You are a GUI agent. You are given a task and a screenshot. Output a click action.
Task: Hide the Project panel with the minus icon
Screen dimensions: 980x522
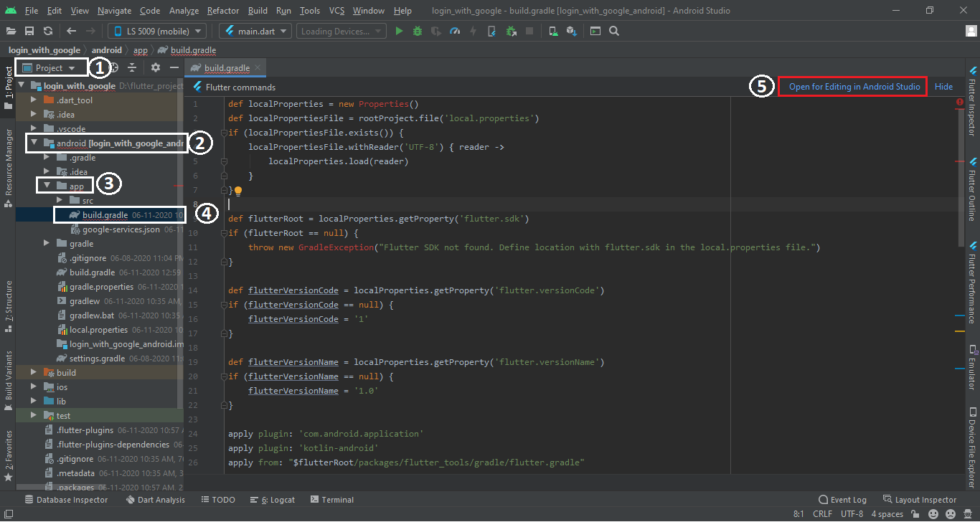[174, 67]
